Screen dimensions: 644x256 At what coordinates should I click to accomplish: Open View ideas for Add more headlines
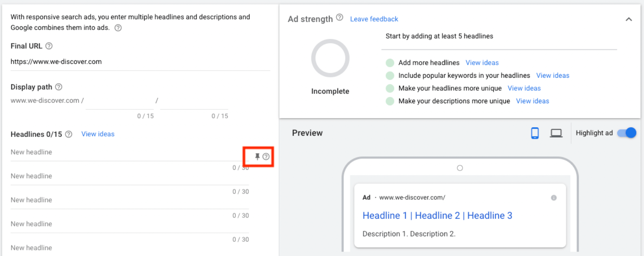[x=482, y=63]
